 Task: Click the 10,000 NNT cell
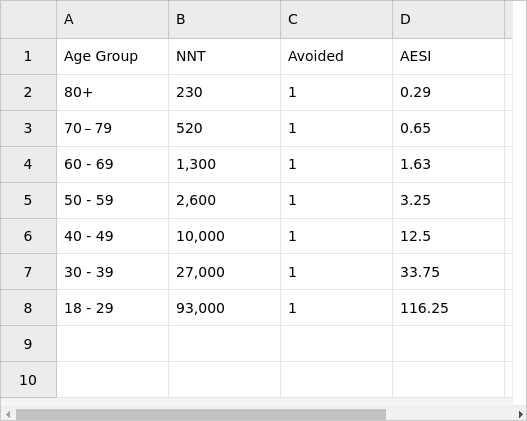[x=225, y=236]
